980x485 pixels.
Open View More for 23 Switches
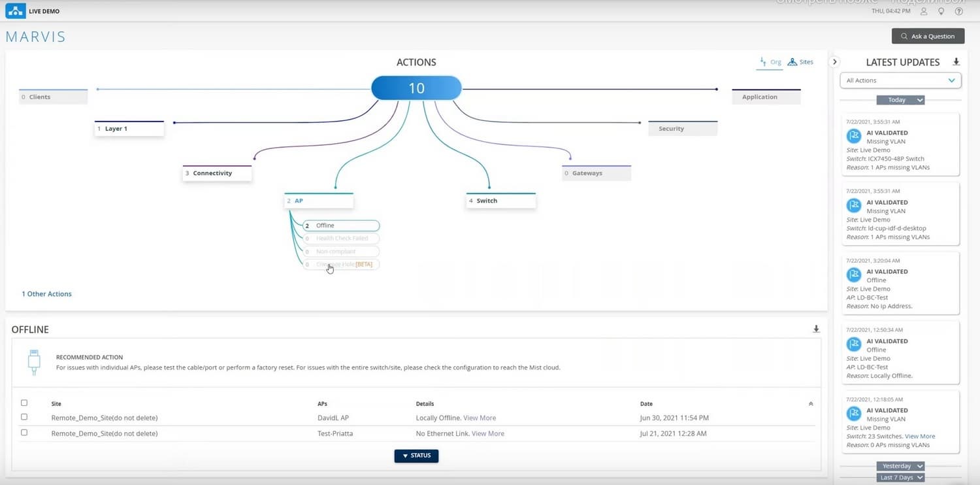point(920,436)
